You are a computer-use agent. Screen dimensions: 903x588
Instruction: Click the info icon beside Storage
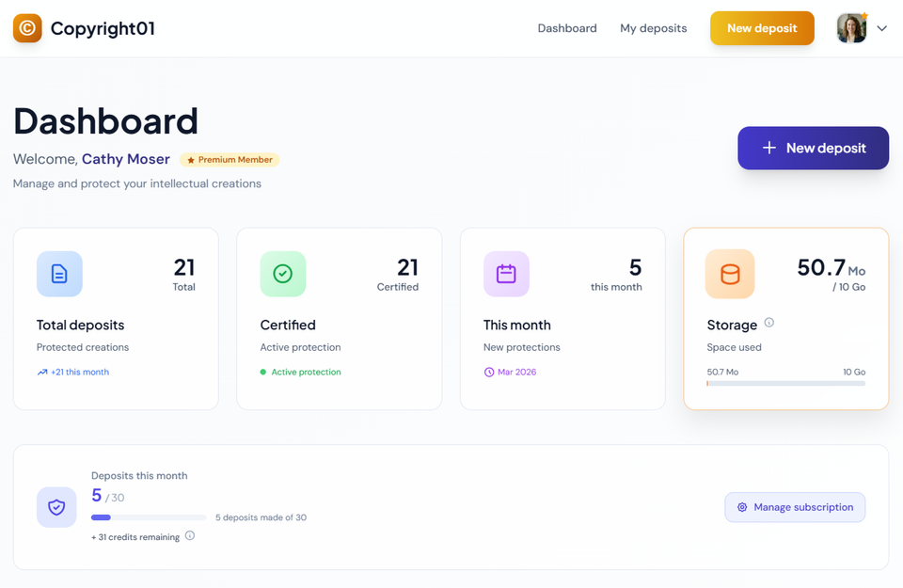768,323
